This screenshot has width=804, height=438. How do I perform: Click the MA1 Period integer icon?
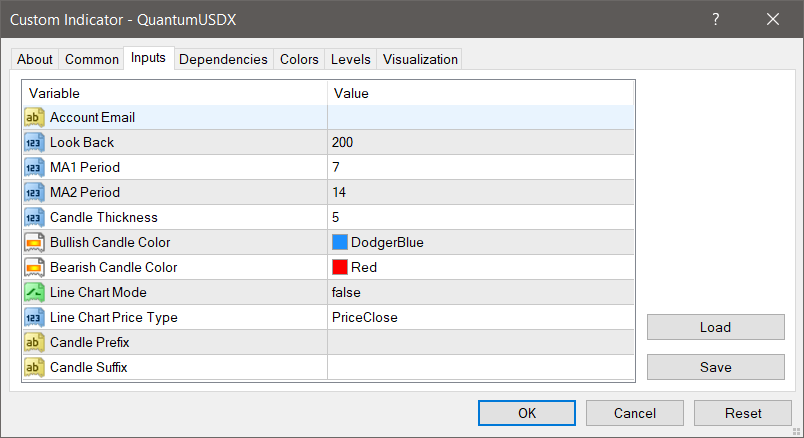(x=33, y=167)
